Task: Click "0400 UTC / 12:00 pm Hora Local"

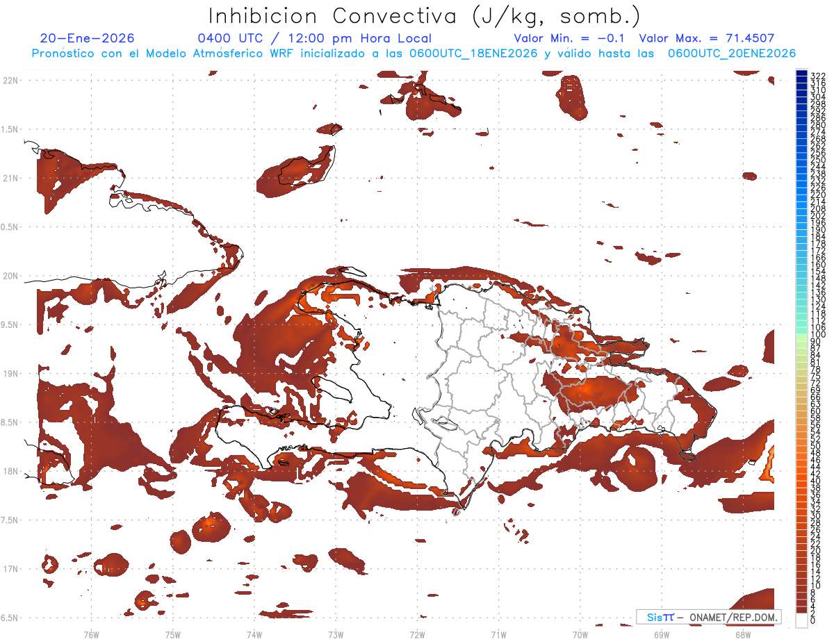Action: click(x=315, y=39)
